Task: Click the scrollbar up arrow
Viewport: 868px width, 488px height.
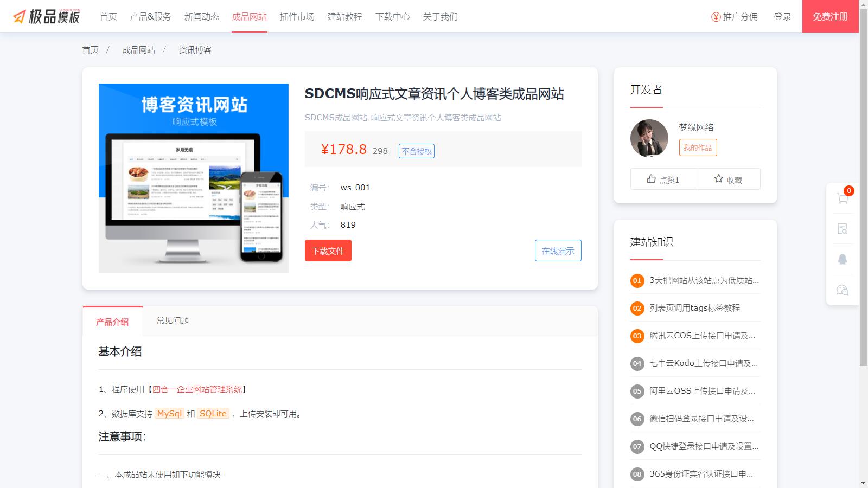Action: point(864,4)
